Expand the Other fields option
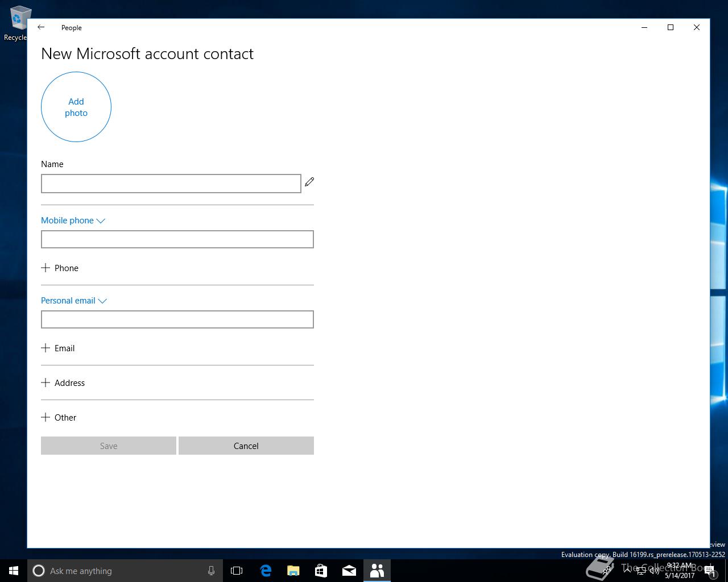Image resolution: width=728 pixels, height=582 pixels. pos(59,417)
